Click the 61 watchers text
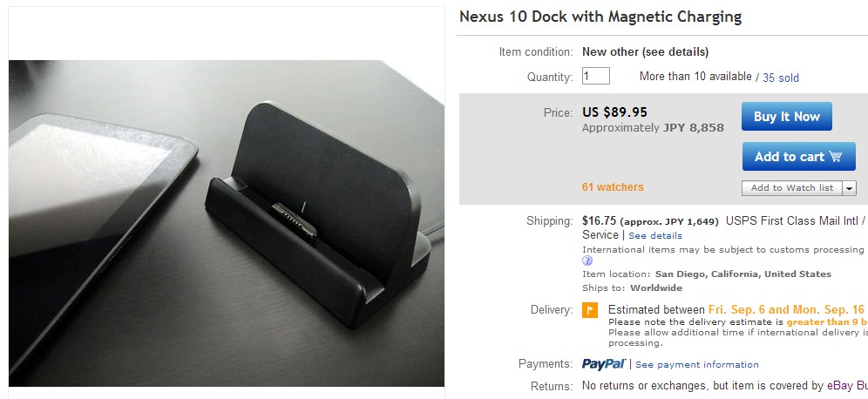 pos(613,187)
